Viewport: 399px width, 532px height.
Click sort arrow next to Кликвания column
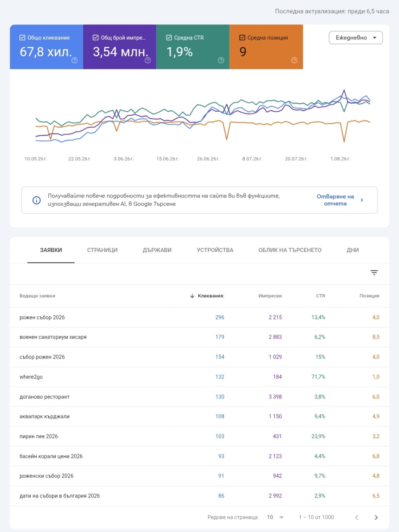click(192, 296)
